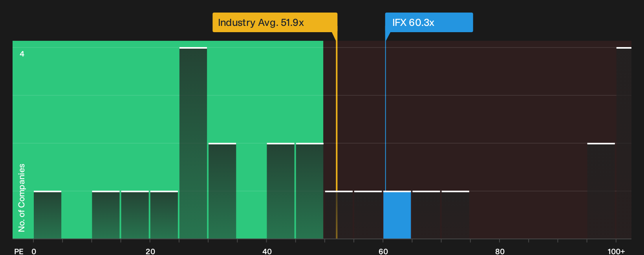Click the bar at PE 30-35

coord(222,191)
